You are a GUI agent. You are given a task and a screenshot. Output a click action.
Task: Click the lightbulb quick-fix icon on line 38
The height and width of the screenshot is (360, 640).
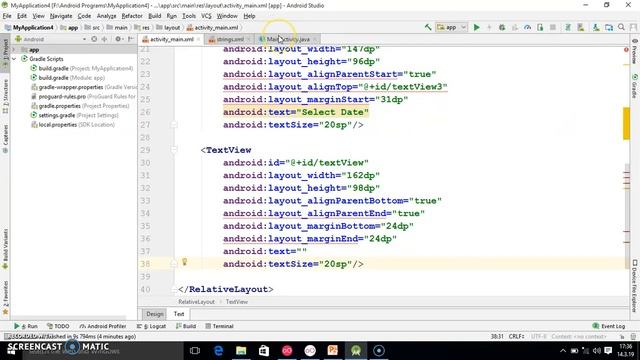(x=184, y=262)
